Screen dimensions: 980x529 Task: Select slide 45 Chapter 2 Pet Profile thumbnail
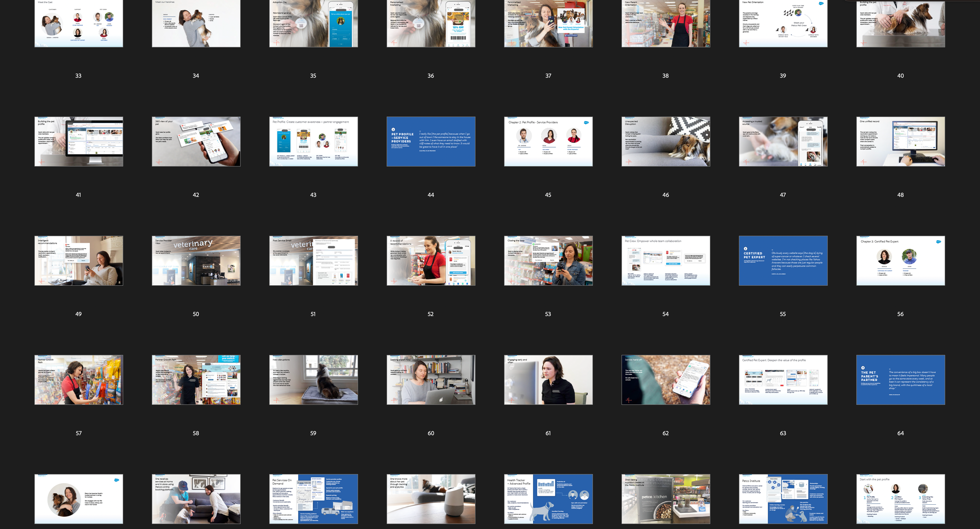[x=548, y=141]
